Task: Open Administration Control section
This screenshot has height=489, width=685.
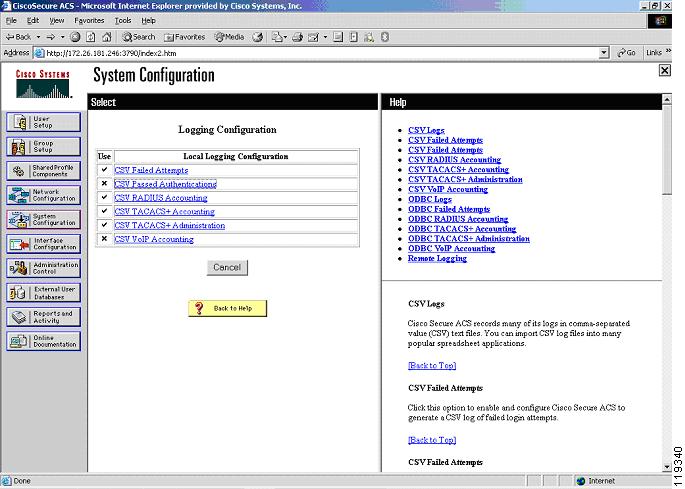Action: (43, 268)
